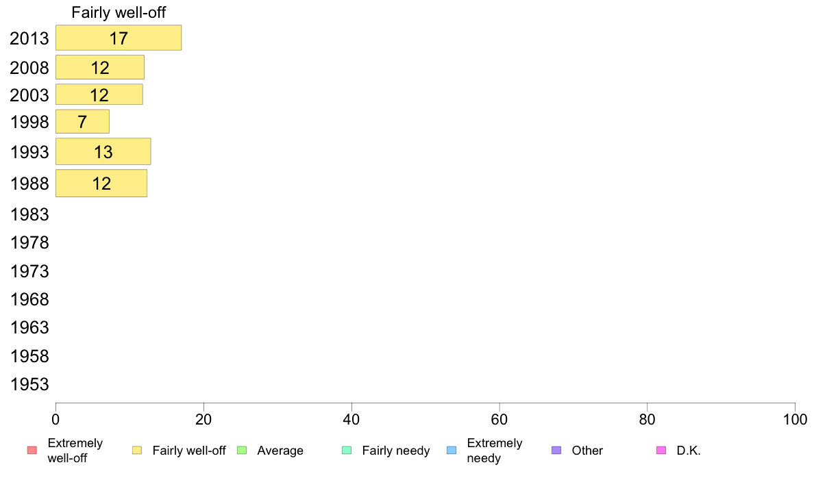The image size is (814, 504).
Task: Select the 2013 bar showing 17
Action: click(x=119, y=38)
